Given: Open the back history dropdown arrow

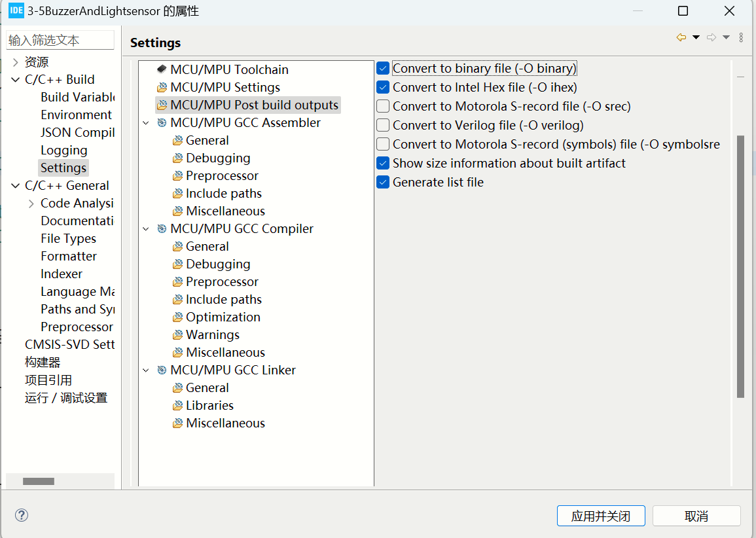Looking at the screenshot, I should click(x=696, y=37).
